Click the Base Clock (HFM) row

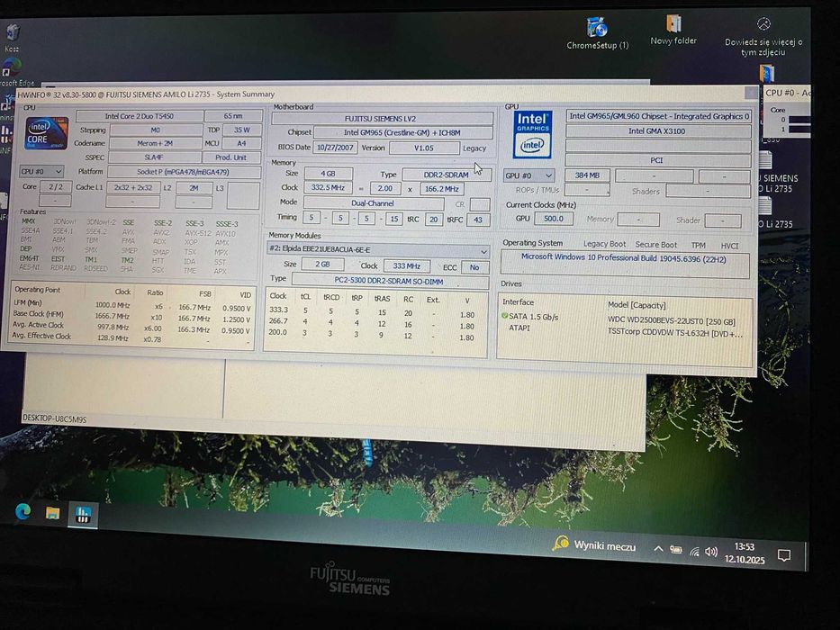coord(131,316)
